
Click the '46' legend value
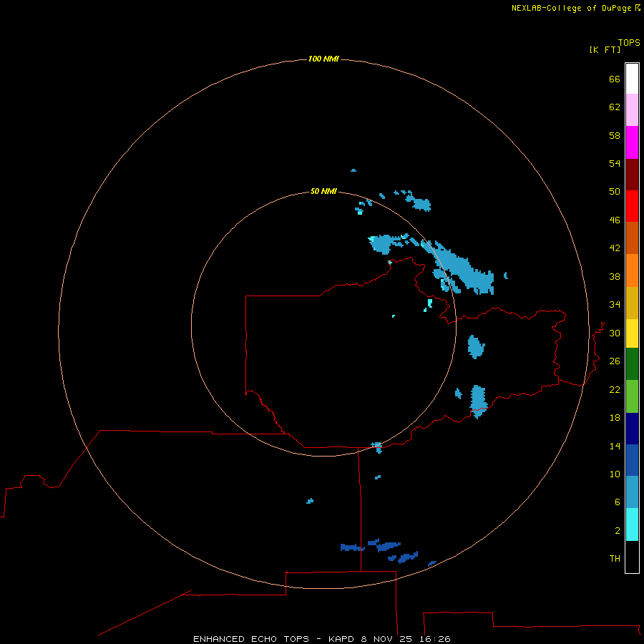click(615, 220)
